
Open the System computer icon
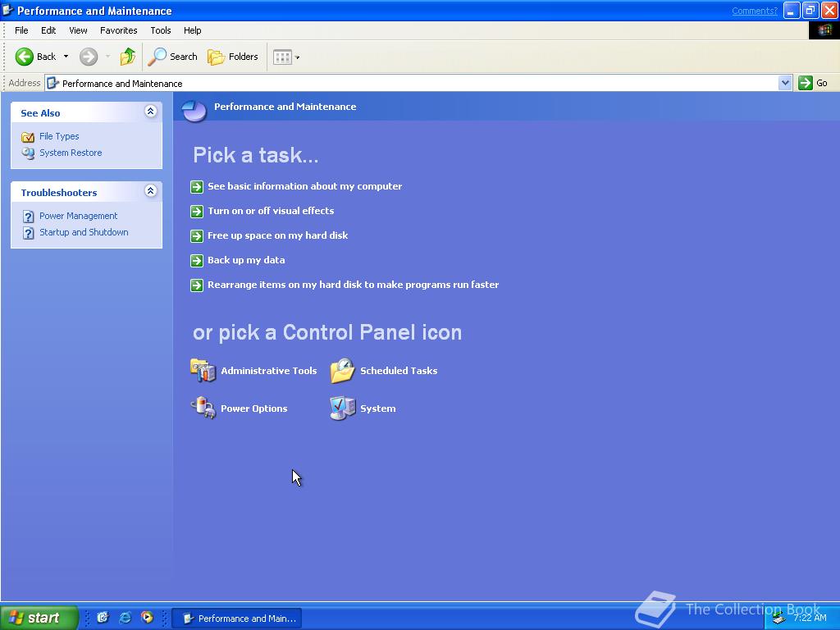(342, 409)
